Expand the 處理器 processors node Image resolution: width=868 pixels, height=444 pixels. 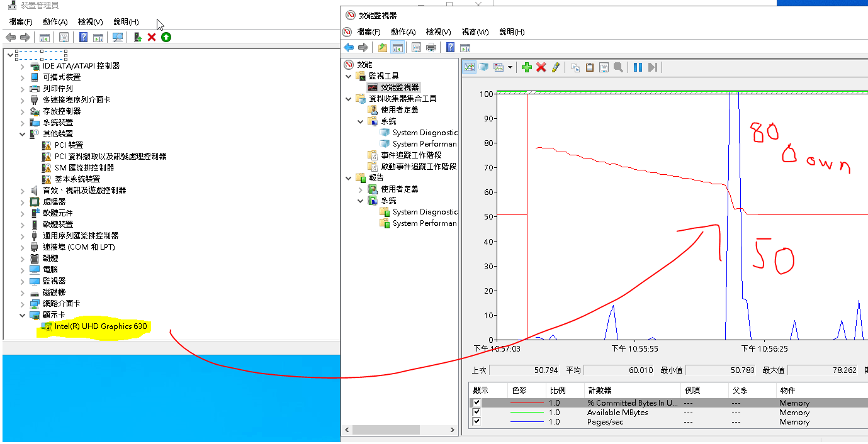click(x=23, y=202)
